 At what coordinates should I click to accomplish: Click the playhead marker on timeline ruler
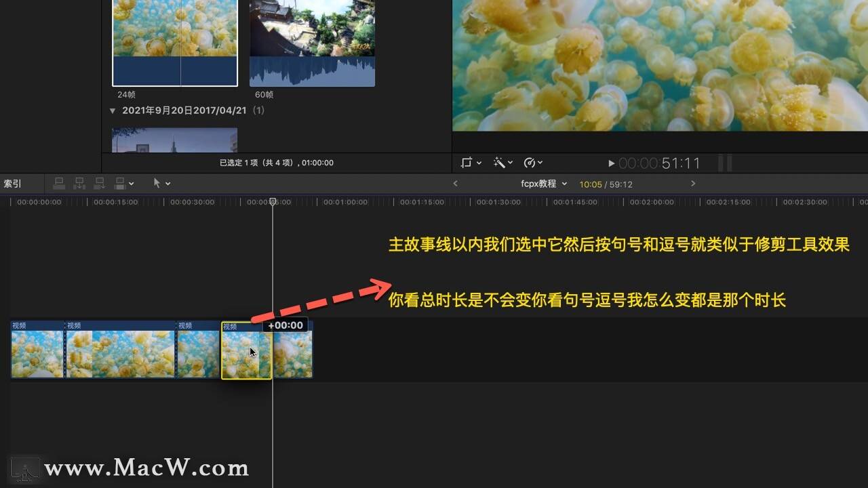(x=273, y=201)
